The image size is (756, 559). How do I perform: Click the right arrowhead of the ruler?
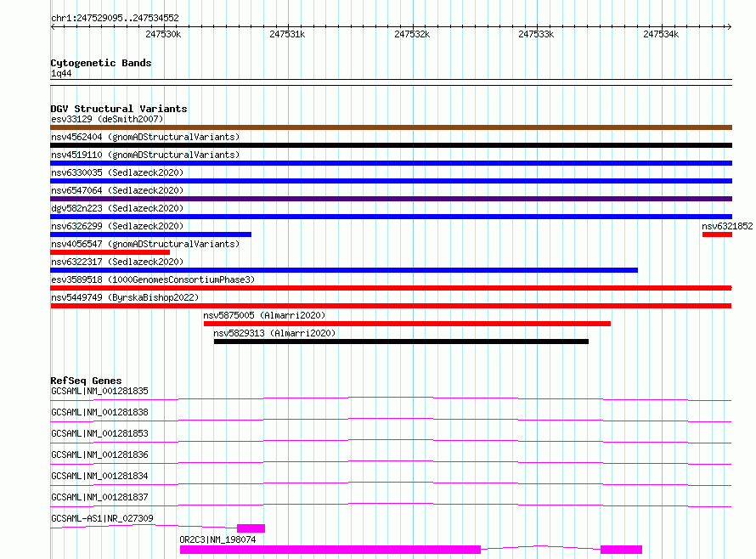tap(730, 26)
